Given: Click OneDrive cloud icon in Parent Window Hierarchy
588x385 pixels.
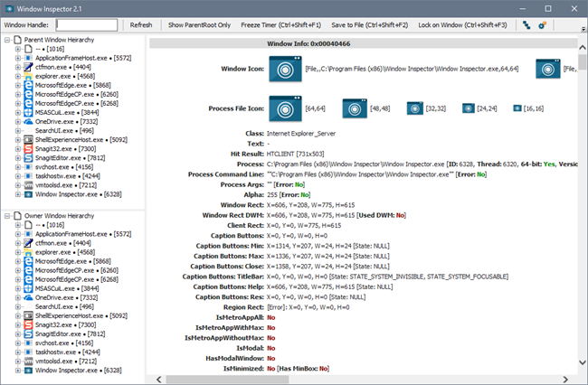Looking at the screenshot, I should point(28,121).
